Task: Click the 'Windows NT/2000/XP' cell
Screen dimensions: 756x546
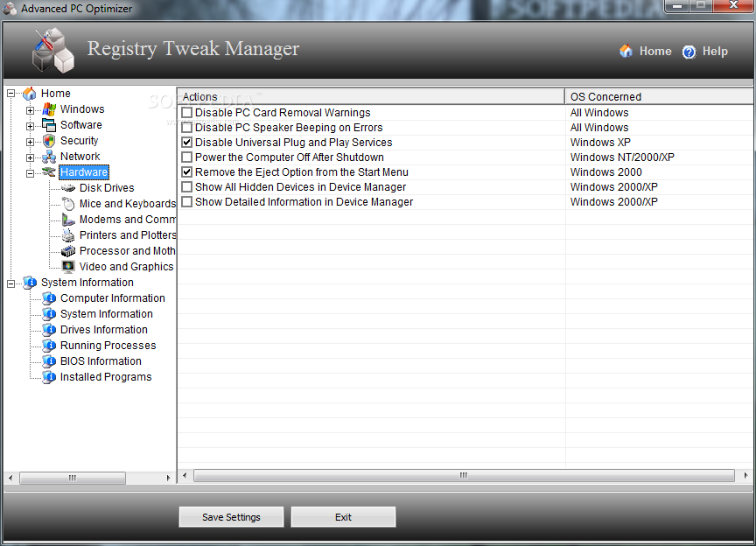Action: [x=622, y=157]
